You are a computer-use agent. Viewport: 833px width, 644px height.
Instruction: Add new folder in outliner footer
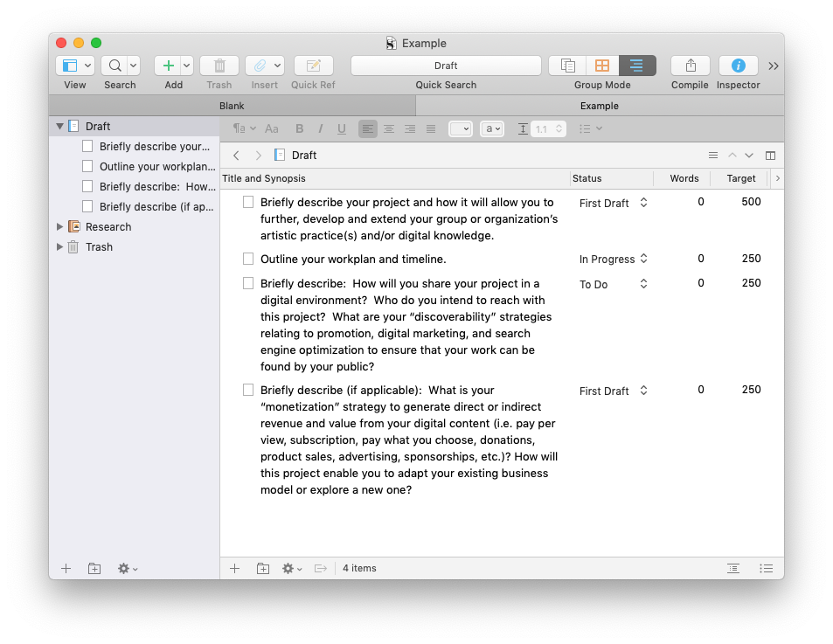click(263, 569)
